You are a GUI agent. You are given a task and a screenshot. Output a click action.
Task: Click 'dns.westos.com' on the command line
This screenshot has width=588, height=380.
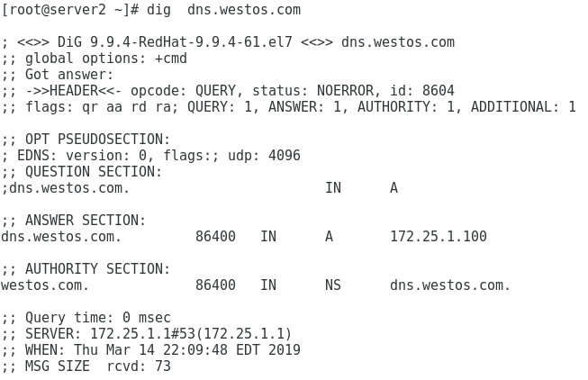click(x=244, y=10)
